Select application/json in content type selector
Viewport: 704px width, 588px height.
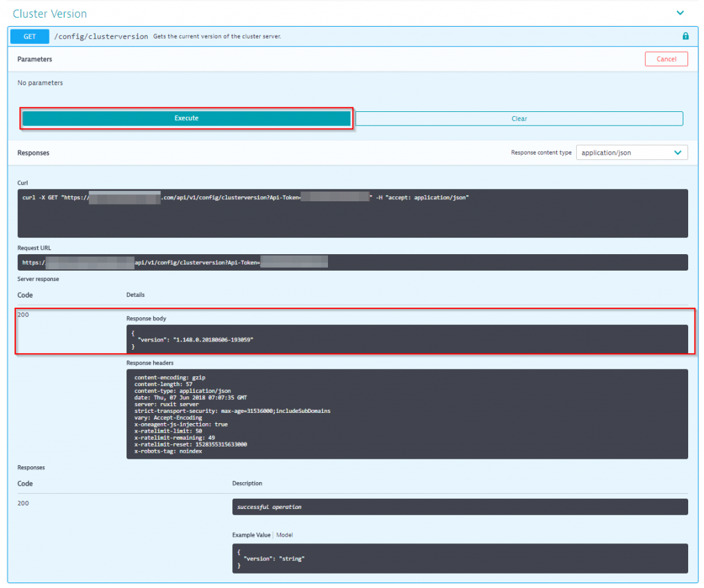(622, 152)
